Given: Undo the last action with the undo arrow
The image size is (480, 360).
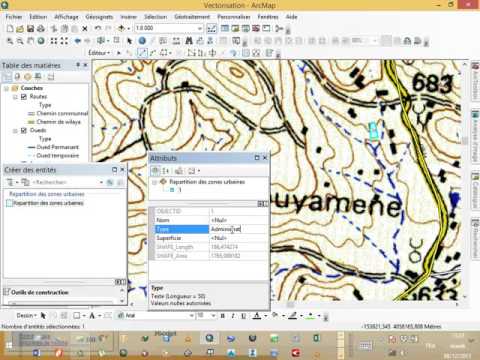Looking at the screenshot, I should coord(97,29).
